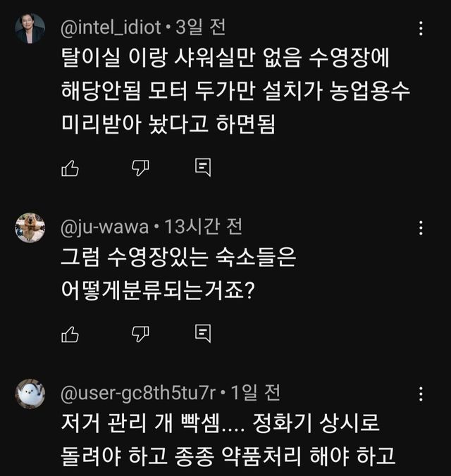Viewport: 451px width, 476px height.
Task: Open more options for @ju-wawa comment
Action: pyautogui.click(x=421, y=227)
